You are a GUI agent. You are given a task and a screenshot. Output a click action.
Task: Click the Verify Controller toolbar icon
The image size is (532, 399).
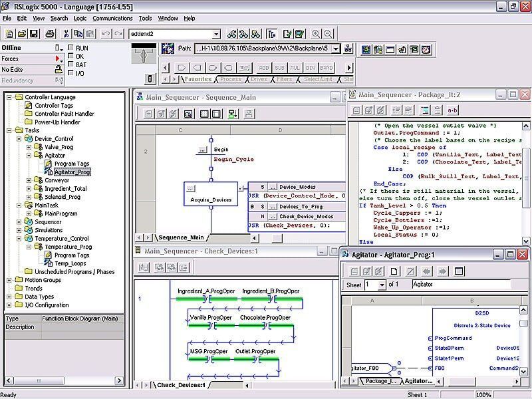click(x=299, y=33)
